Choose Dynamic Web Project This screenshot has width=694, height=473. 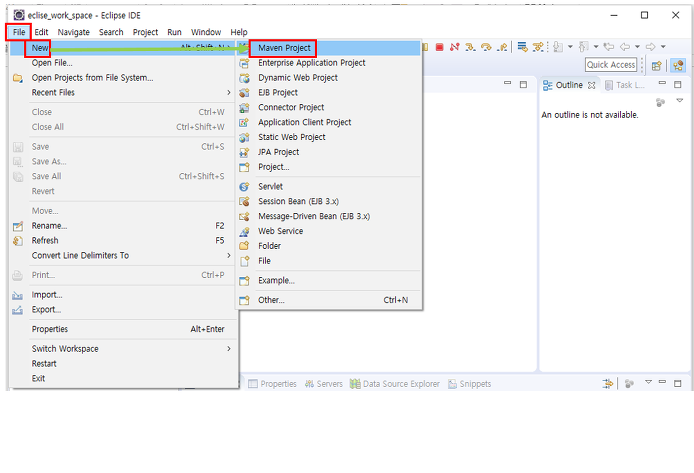coord(328,78)
